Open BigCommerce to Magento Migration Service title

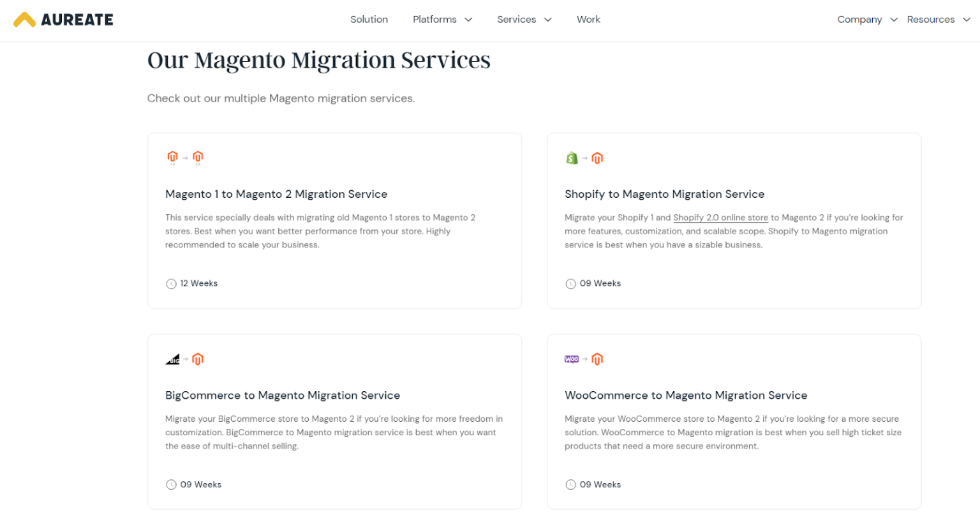pyautogui.click(x=283, y=396)
